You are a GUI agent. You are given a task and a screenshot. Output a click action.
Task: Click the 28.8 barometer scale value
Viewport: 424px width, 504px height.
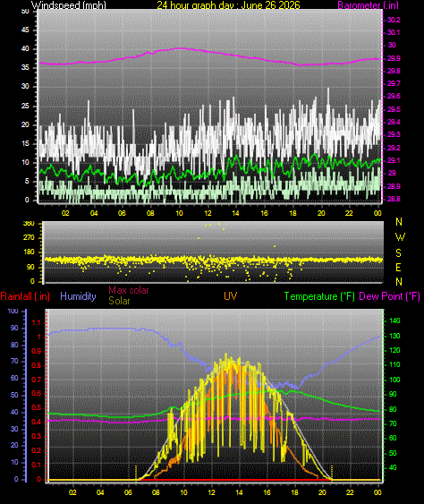[x=394, y=199]
